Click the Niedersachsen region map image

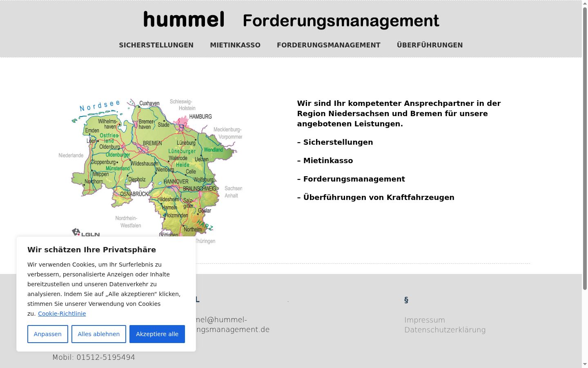point(150,171)
